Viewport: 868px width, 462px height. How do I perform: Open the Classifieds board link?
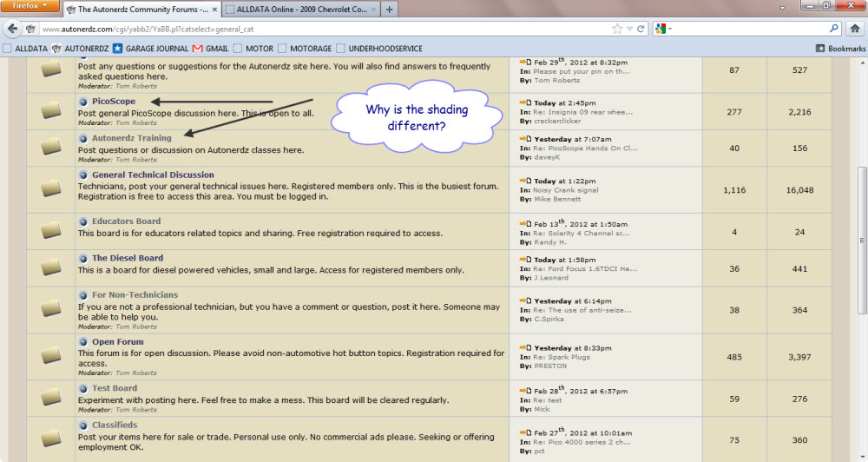pyautogui.click(x=115, y=425)
